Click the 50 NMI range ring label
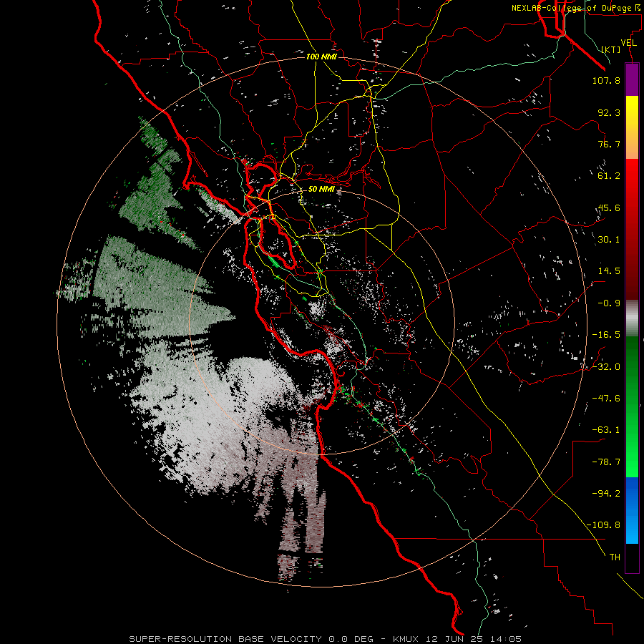The width and height of the screenshot is (644, 644). tap(321, 189)
